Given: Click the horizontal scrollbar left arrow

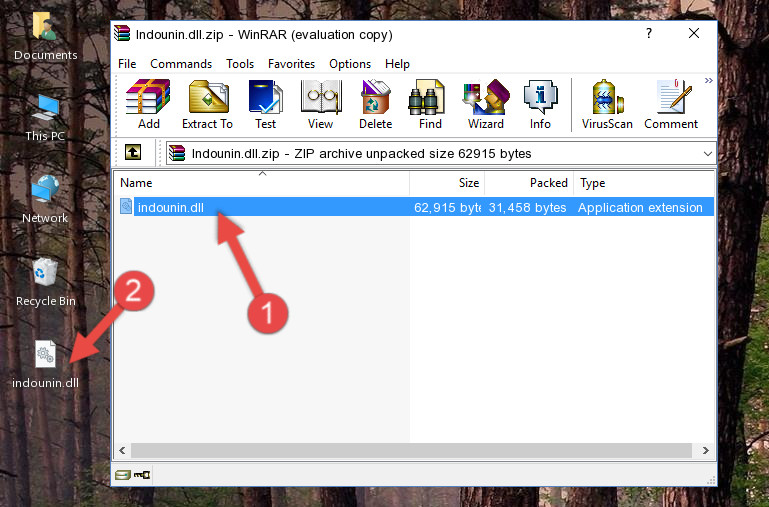Looking at the screenshot, I should click(x=123, y=450).
